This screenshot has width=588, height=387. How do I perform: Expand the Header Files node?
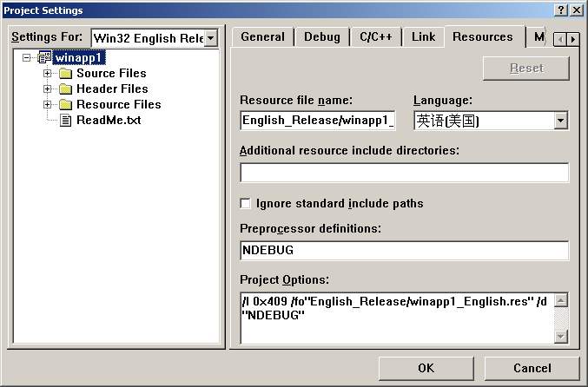click(47, 89)
